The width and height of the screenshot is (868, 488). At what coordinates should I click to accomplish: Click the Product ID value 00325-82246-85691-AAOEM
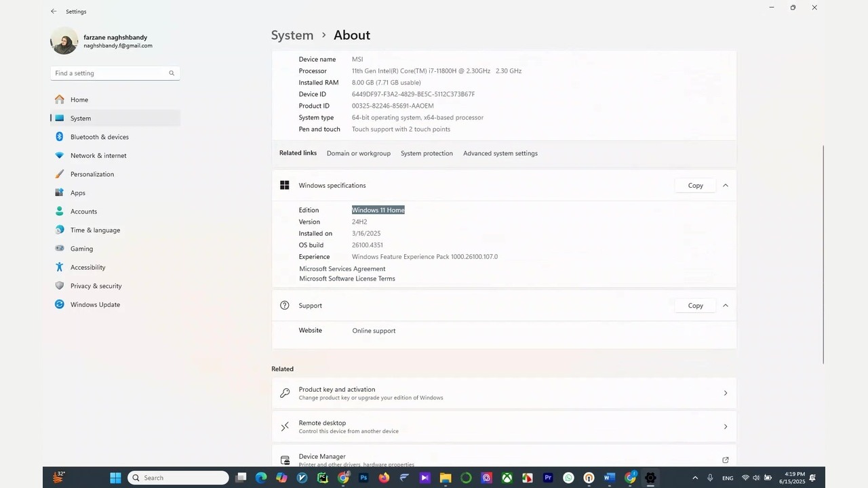pos(393,106)
